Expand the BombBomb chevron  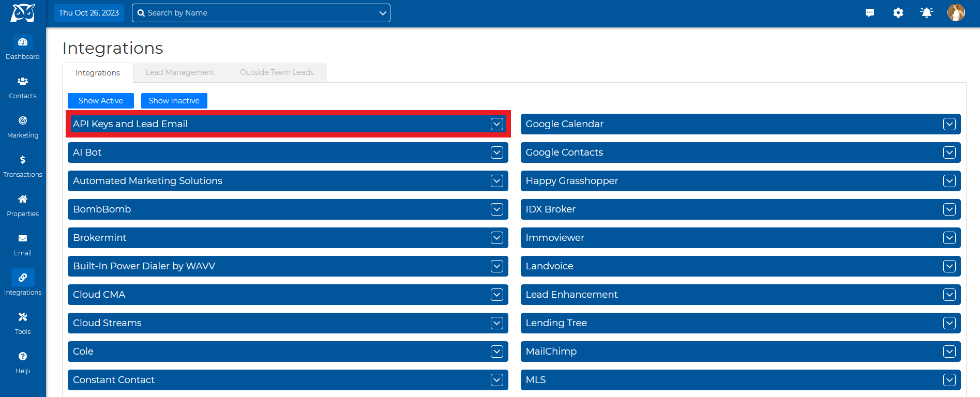(497, 209)
